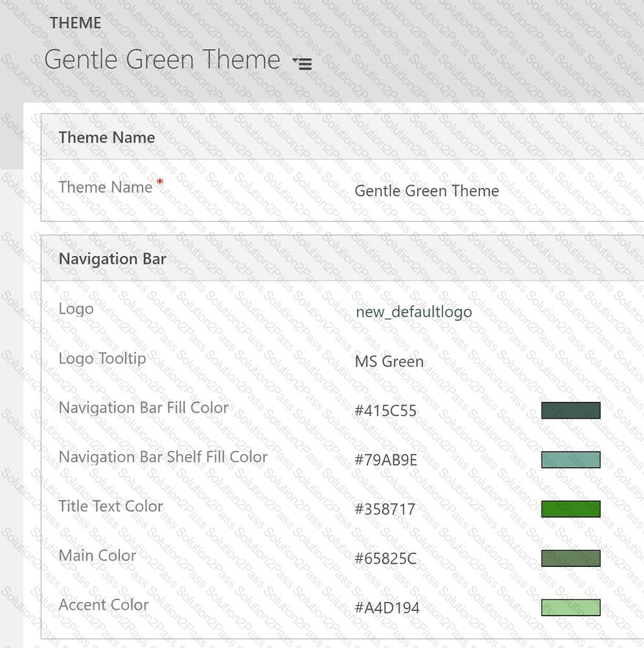The image size is (644, 648).
Task: Click the Logo field label
Action: pyautogui.click(x=76, y=308)
